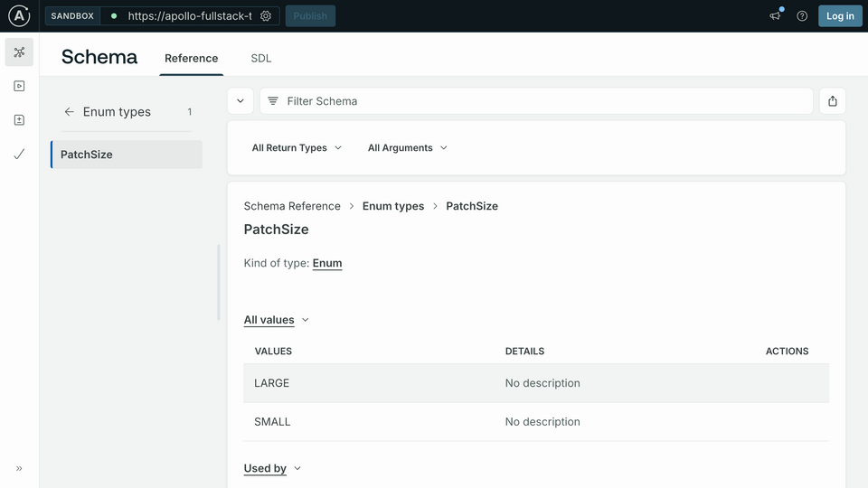Go to Enum types breadcrumb

pos(393,206)
